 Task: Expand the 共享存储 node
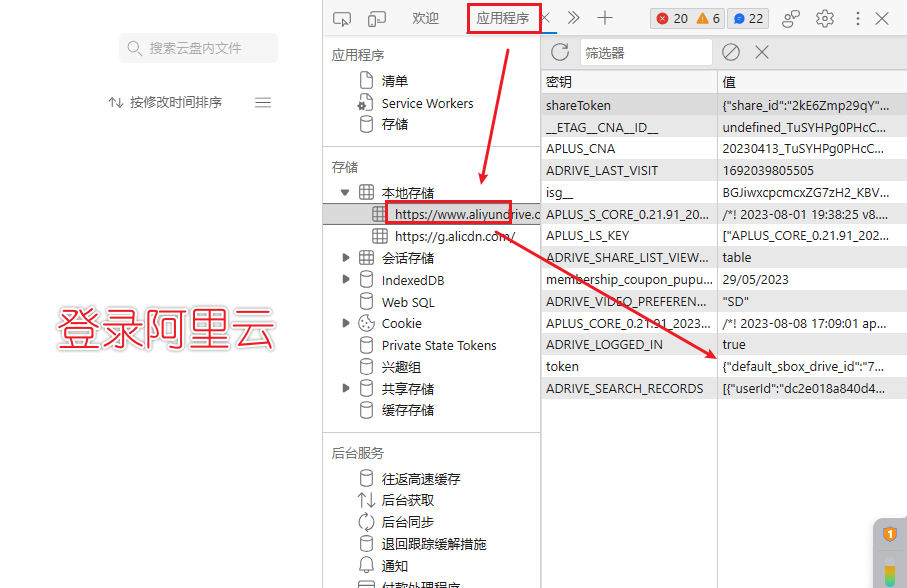tap(345, 388)
